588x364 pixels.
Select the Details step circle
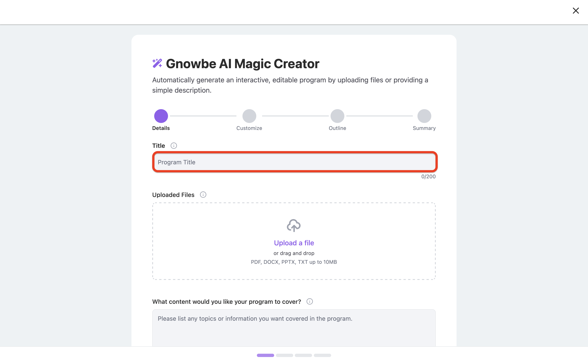161,116
